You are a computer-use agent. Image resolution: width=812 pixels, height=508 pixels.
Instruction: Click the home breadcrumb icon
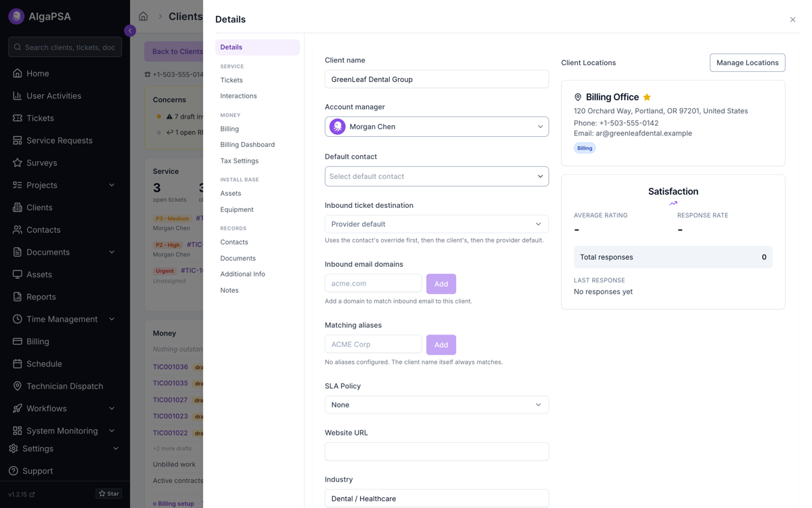click(143, 16)
